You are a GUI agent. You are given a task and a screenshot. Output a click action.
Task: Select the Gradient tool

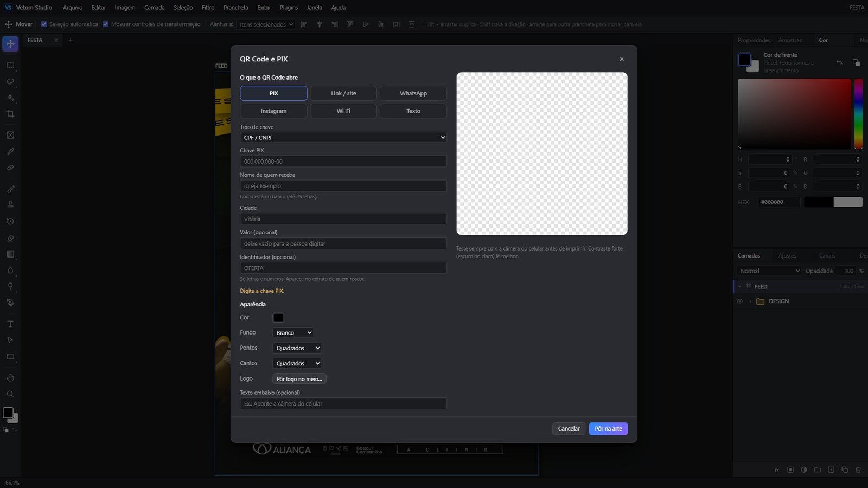tap(10, 254)
